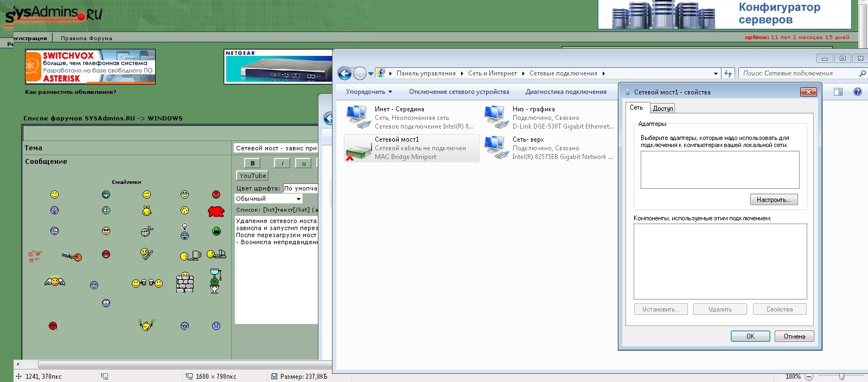Image resolution: width=868 pixels, height=382 pixels.
Task: Click Отмена in bridge properties dialog
Action: tap(794, 336)
